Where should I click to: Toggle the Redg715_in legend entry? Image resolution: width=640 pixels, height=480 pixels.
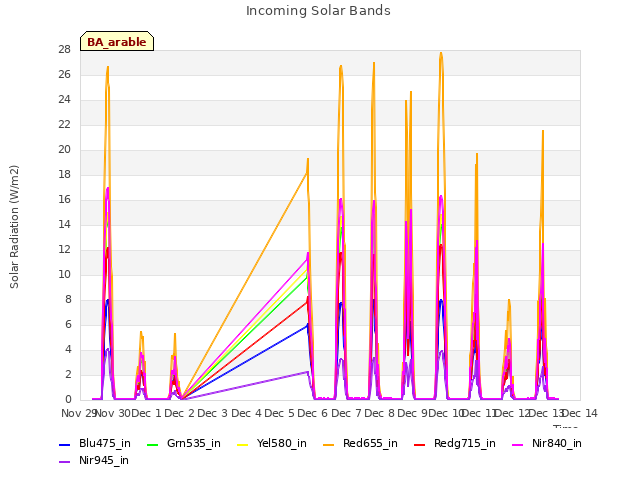coord(455,443)
